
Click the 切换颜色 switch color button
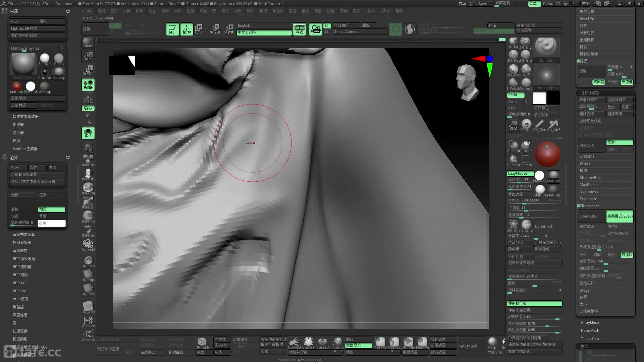(546, 108)
